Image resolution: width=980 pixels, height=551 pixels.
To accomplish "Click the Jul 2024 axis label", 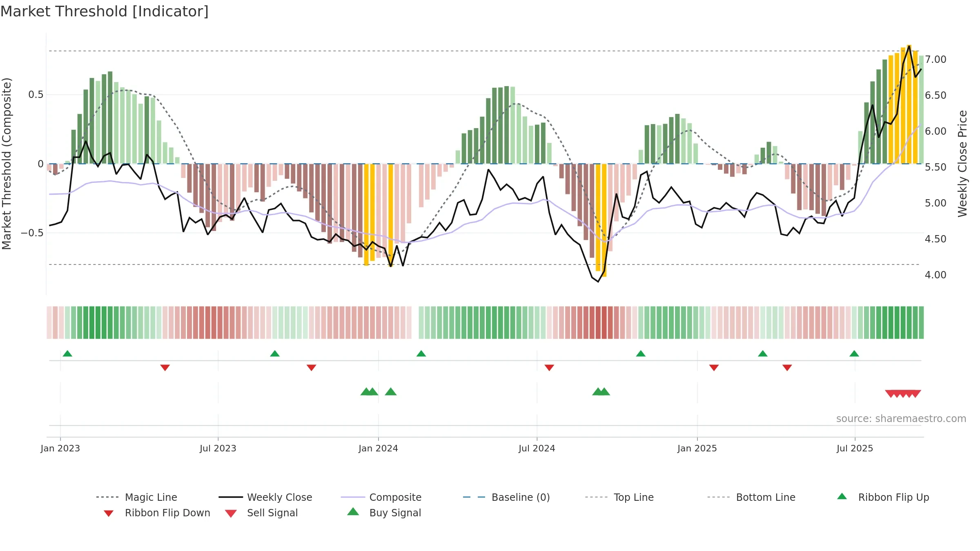I will tap(537, 449).
